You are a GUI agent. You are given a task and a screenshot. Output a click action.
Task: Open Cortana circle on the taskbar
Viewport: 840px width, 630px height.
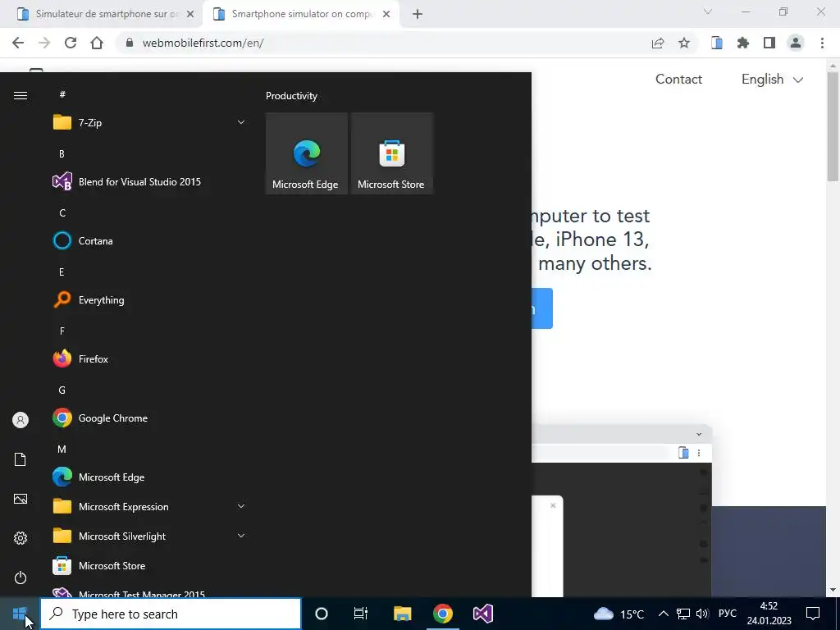point(322,614)
